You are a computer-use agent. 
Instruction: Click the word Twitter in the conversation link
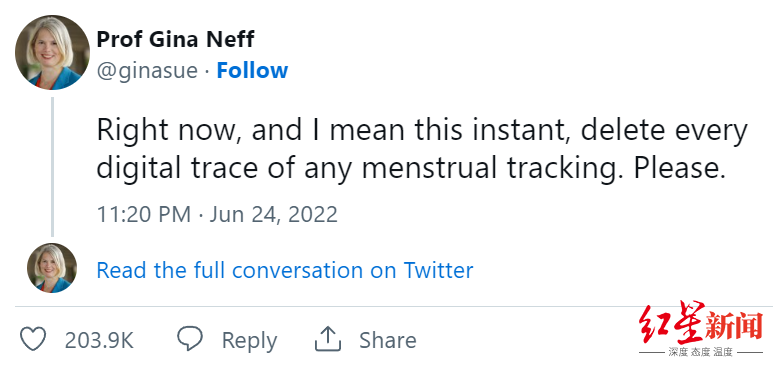[x=438, y=270]
